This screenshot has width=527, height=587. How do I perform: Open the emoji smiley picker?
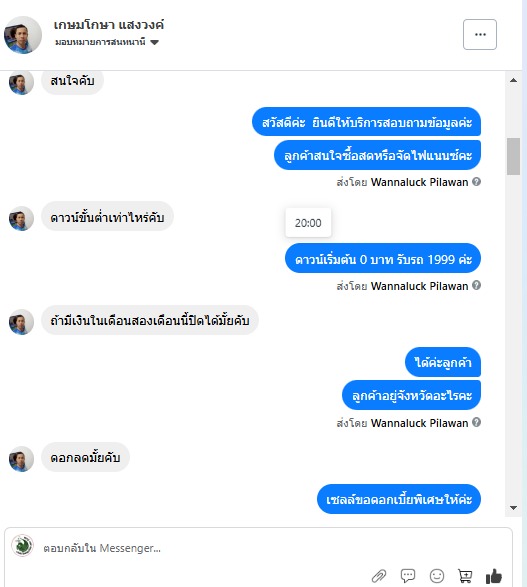pyautogui.click(x=437, y=576)
